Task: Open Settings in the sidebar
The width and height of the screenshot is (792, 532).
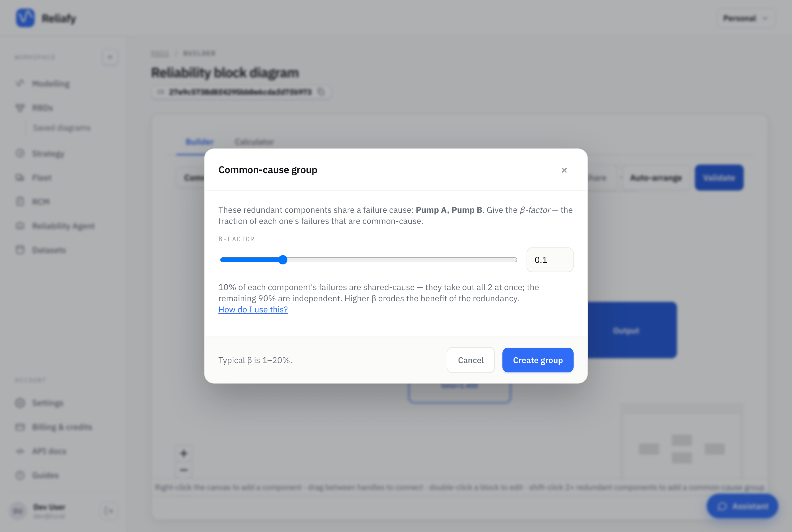Action: (48, 403)
